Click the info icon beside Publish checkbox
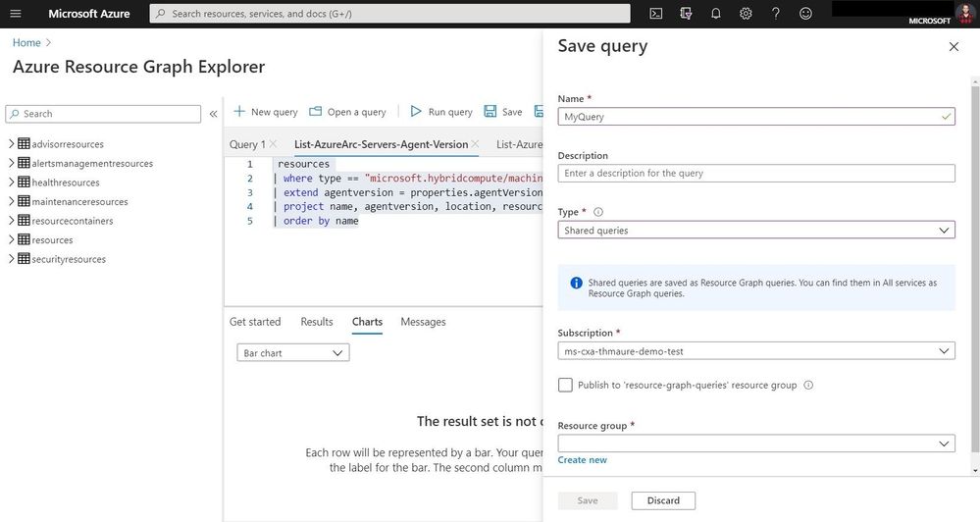980x522 pixels. (x=808, y=385)
